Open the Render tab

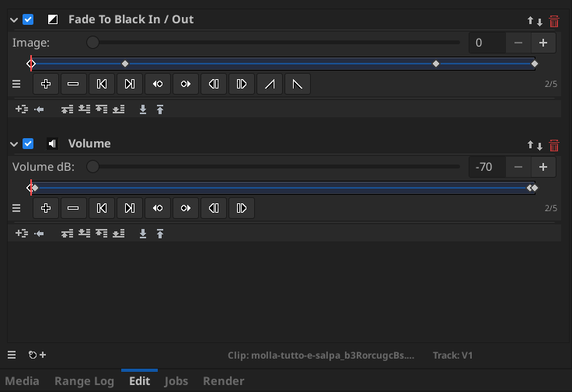click(x=223, y=381)
